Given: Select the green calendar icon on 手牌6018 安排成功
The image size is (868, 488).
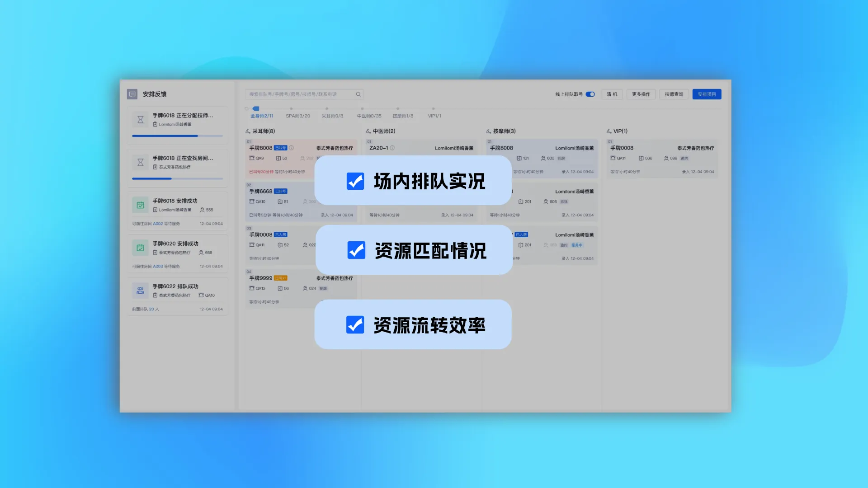Looking at the screenshot, I should (140, 205).
